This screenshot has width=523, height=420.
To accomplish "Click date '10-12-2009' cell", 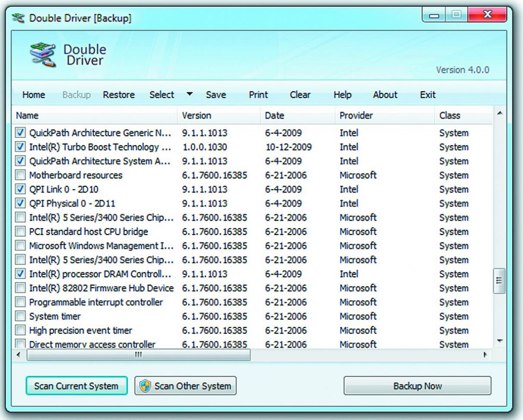I will (289, 147).
